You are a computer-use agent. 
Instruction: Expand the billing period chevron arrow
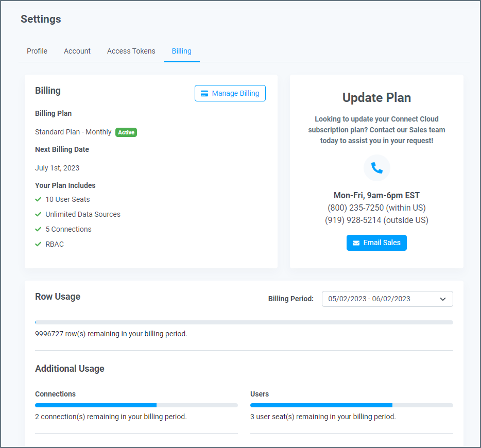coord(443,299)
